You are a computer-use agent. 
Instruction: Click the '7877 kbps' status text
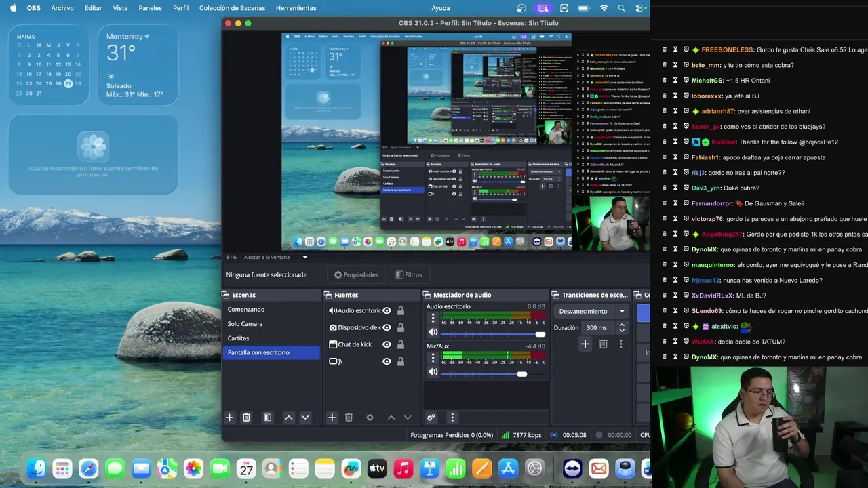point(527,435)
